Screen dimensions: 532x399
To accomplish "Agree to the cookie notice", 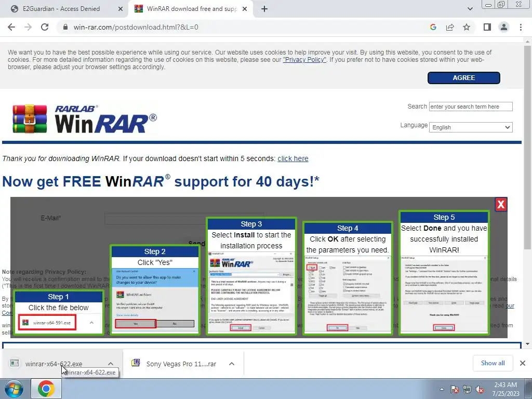I will point(463,78).
